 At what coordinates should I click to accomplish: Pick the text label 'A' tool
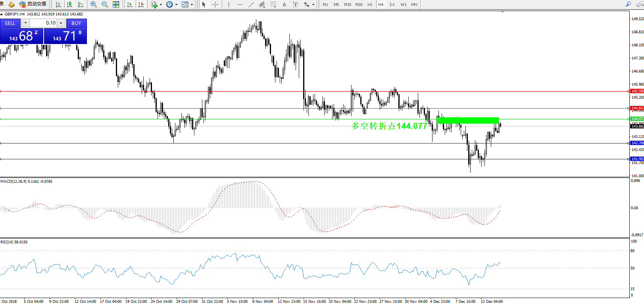tap(284, 4)
